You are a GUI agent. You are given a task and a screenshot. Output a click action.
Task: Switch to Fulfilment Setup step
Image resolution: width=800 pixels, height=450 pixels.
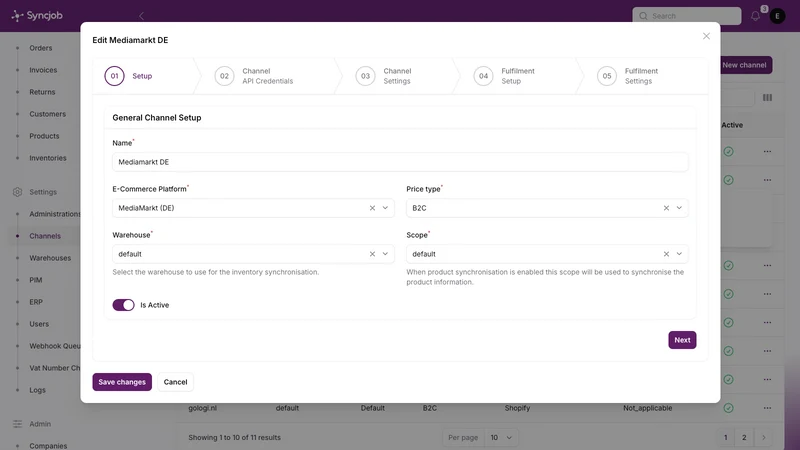point(517,76)
